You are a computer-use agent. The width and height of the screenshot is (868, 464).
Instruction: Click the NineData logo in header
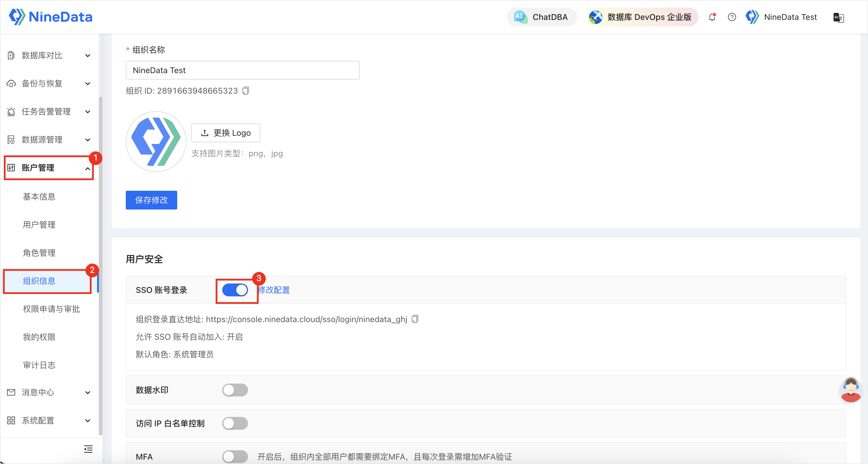point(51,17)
